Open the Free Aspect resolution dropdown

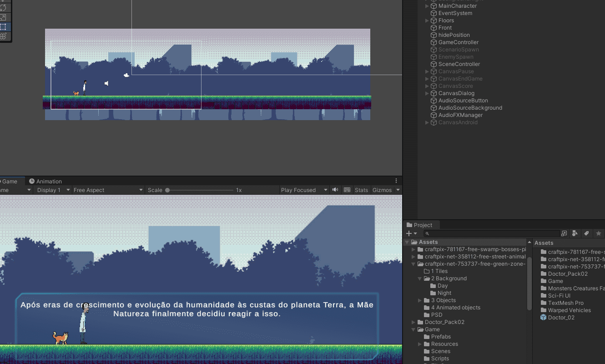(108, 190)
